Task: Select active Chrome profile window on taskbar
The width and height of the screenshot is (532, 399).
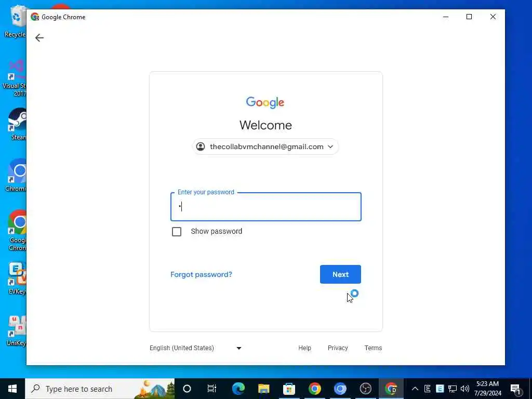Action: pyautogui.click(x=391, y=389)
